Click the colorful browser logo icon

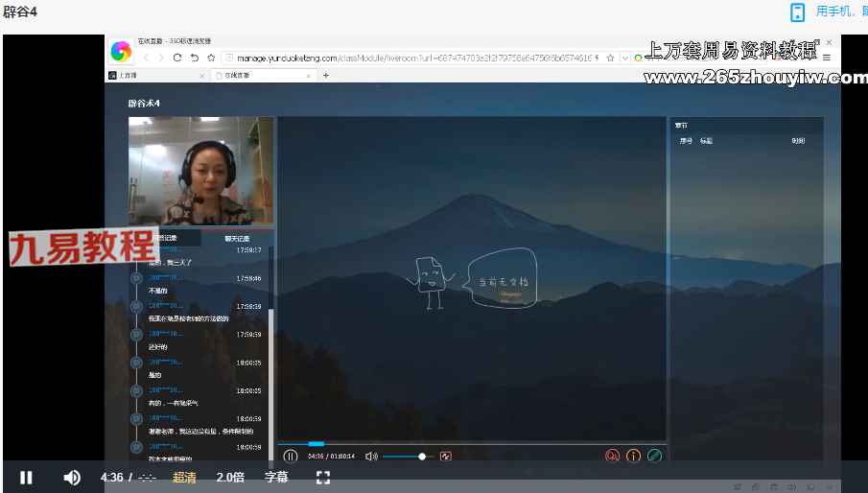[121, 52]
